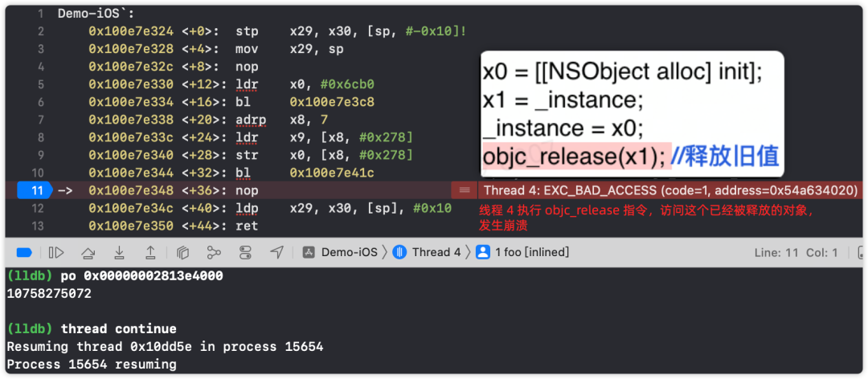Click line number 2 in the gutter

40,31
